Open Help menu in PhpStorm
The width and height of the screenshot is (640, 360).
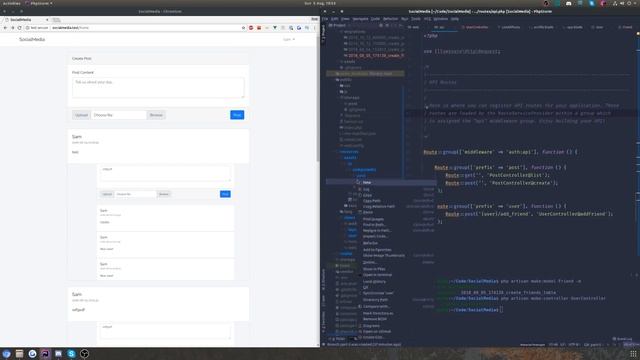[455, 19]
